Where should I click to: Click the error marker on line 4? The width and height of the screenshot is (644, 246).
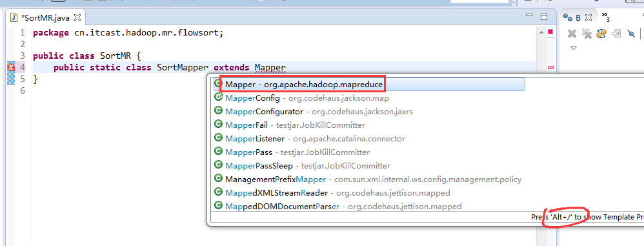(x=11, y=67)
